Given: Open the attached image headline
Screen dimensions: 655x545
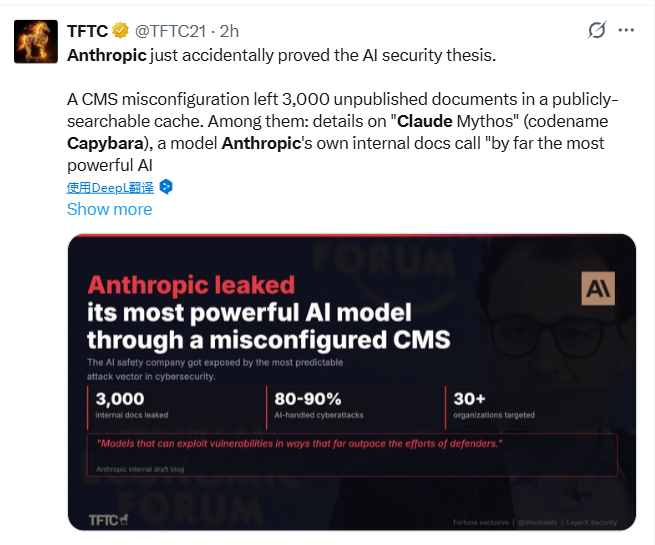Looking at the screenshot, I should tap(268, 310).
